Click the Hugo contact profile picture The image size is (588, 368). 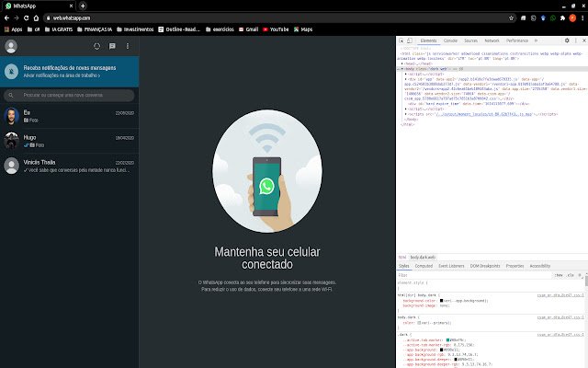coord(11,141)
